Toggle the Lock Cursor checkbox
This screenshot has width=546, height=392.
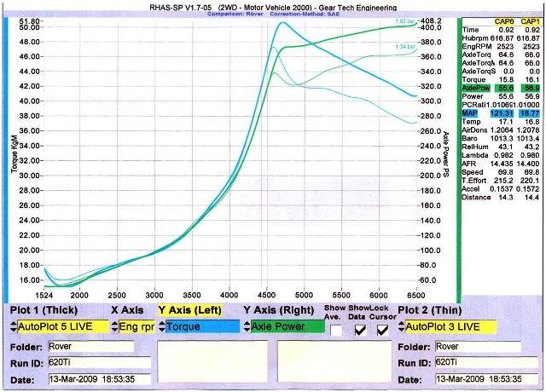point(381,327)
